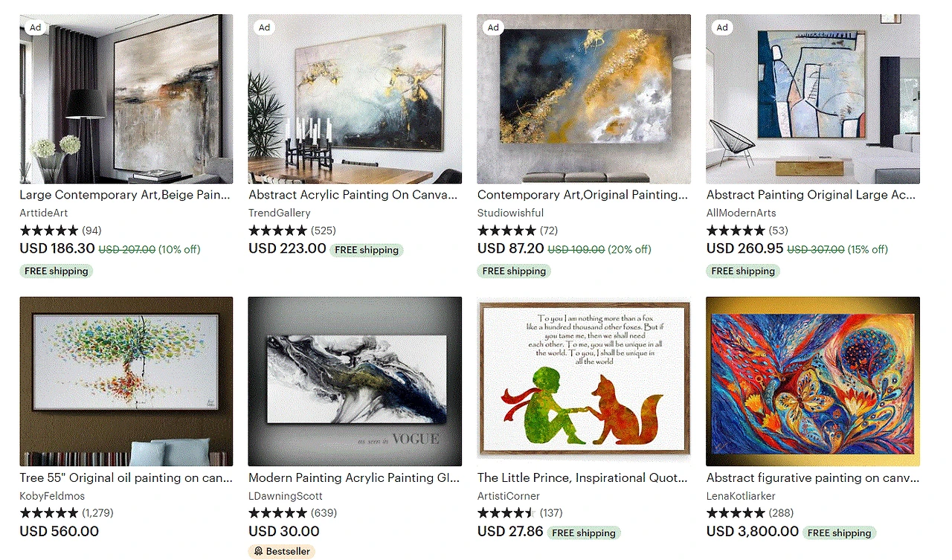The height and width of the screenshot is (560, 952).
Task: Click the Bestseller badge under LDawningScott listing
Action: (282, 552)
